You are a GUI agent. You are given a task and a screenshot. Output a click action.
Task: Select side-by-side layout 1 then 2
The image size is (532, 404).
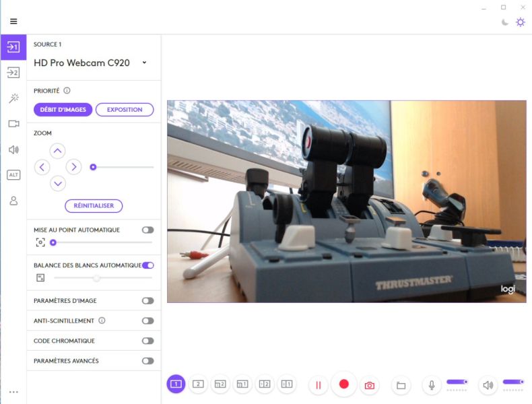tap(265, 384)
